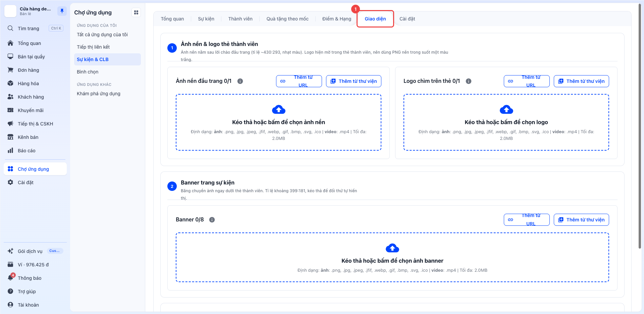Open the Quà tặng theo mốc tab
The width and height of the screenshot is (644, 314).
click(287, 19)
